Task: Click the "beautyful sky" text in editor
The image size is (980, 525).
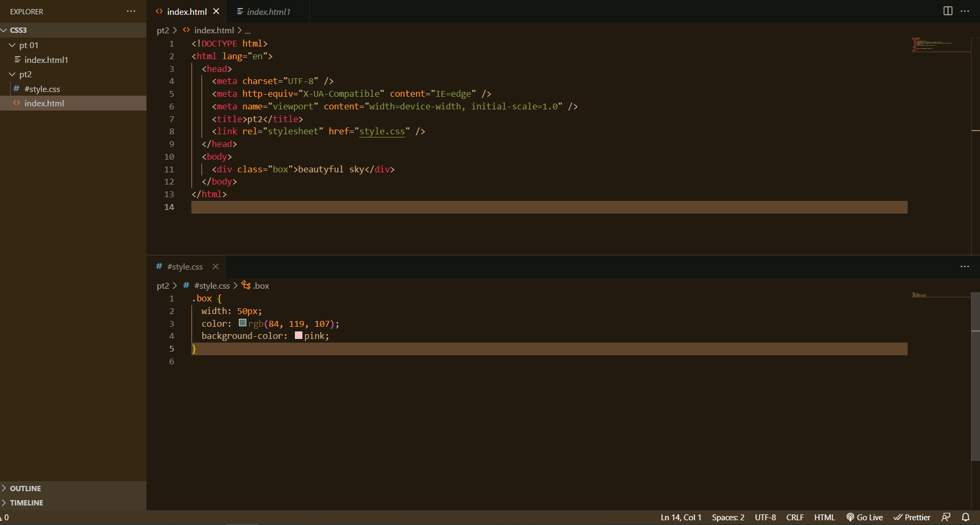Action: 331,169
